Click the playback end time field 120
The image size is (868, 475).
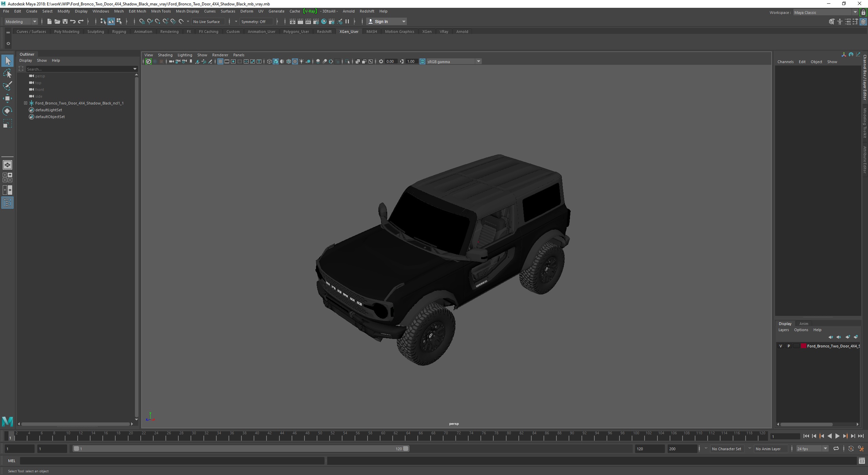(x=649, y=449)
